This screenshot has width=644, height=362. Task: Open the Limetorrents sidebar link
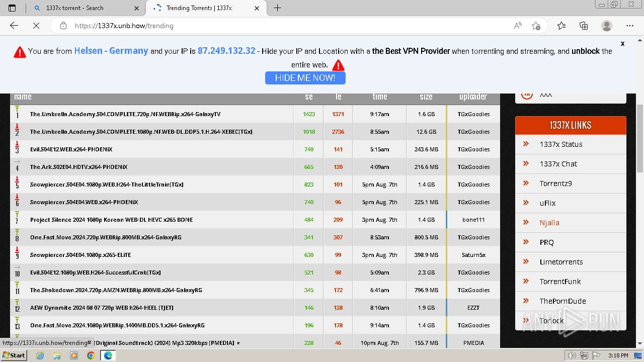coord(561,262)
